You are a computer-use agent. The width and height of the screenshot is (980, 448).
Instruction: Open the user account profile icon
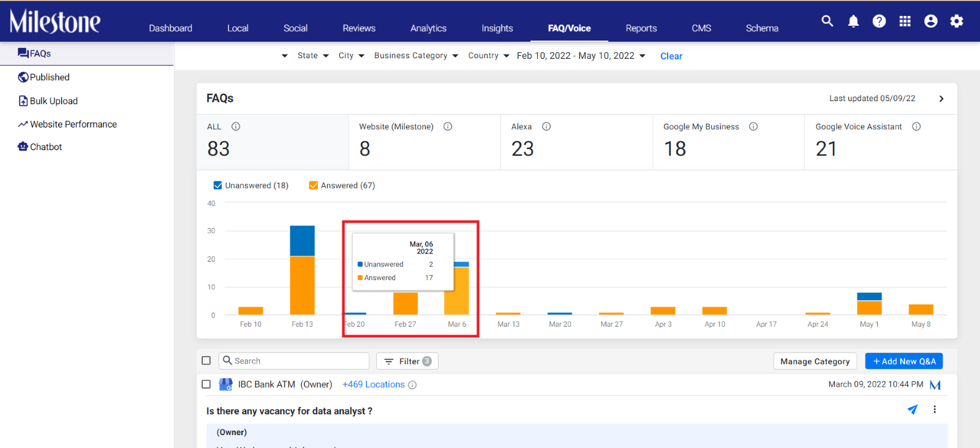[930, 21]
